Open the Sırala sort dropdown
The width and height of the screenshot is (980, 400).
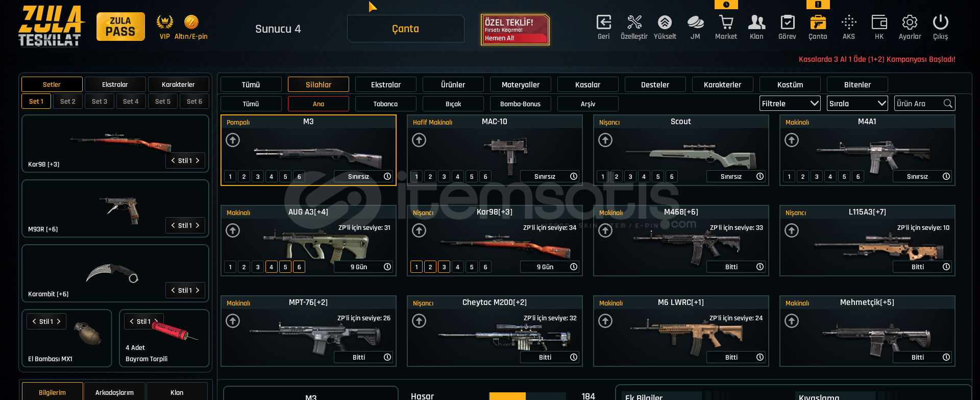pos(857,104)
